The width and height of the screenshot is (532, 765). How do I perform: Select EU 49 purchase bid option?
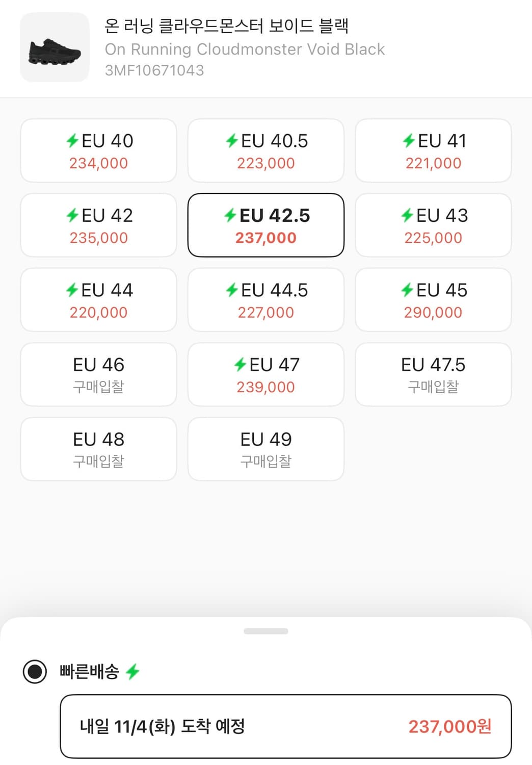pos(266,449)
